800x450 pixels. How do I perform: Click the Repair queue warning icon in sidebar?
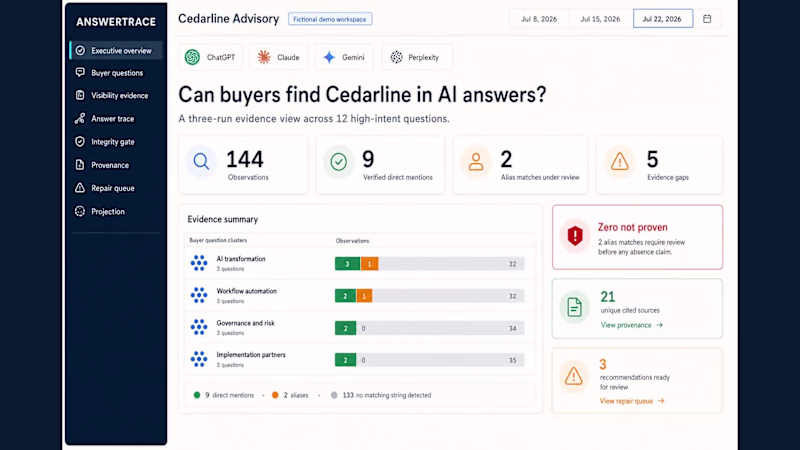80,188
